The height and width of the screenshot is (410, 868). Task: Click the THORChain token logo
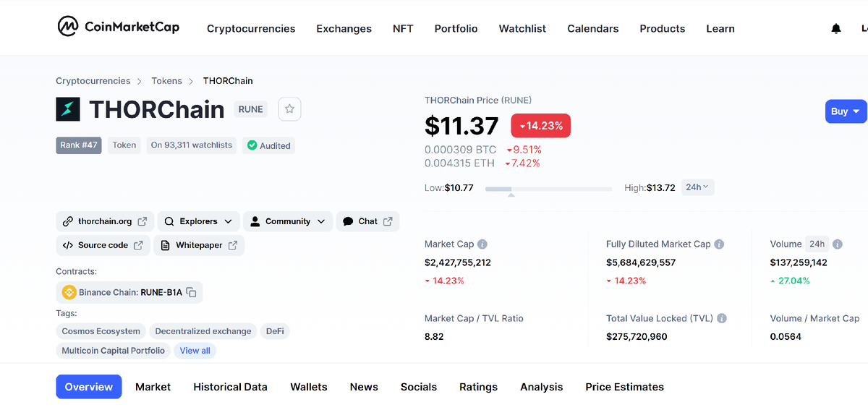68,109
